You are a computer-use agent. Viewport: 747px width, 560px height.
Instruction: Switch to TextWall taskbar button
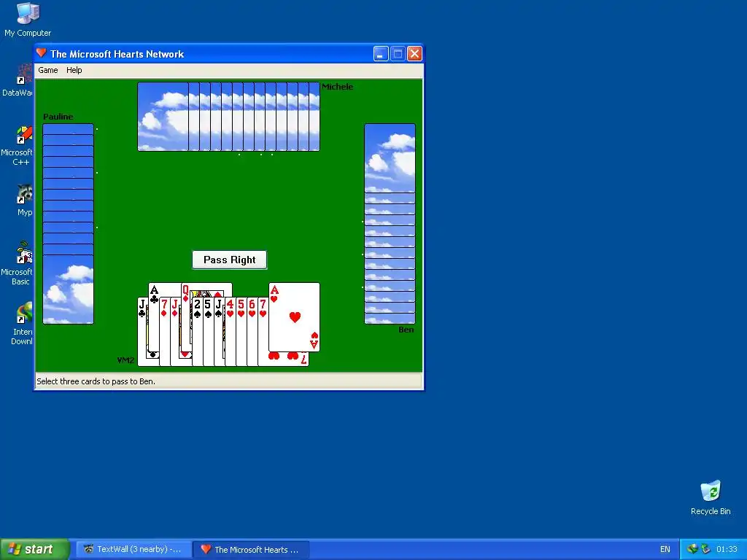[x=134, y=549]
